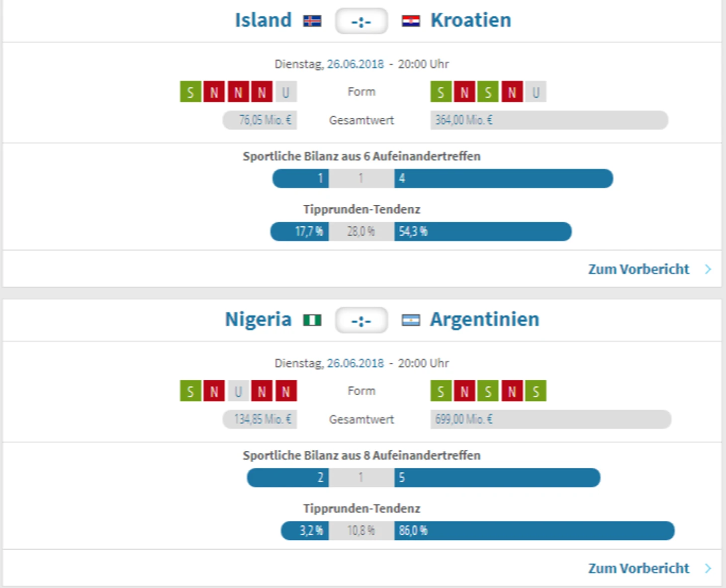Click the 86,0 % Tipprunden-Tendenz bar segment

(535, 531)
